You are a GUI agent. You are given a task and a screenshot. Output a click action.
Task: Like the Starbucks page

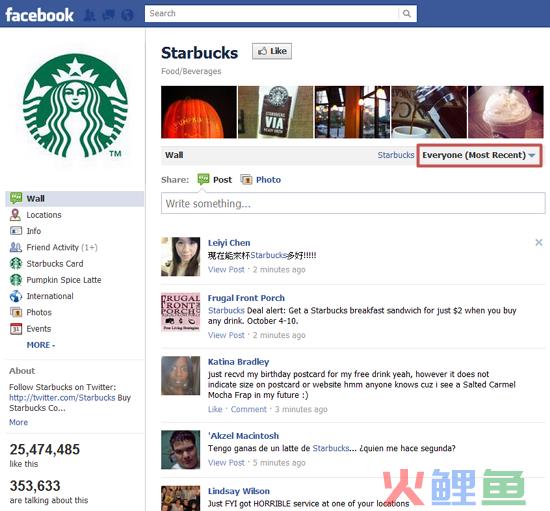[272, 51]
